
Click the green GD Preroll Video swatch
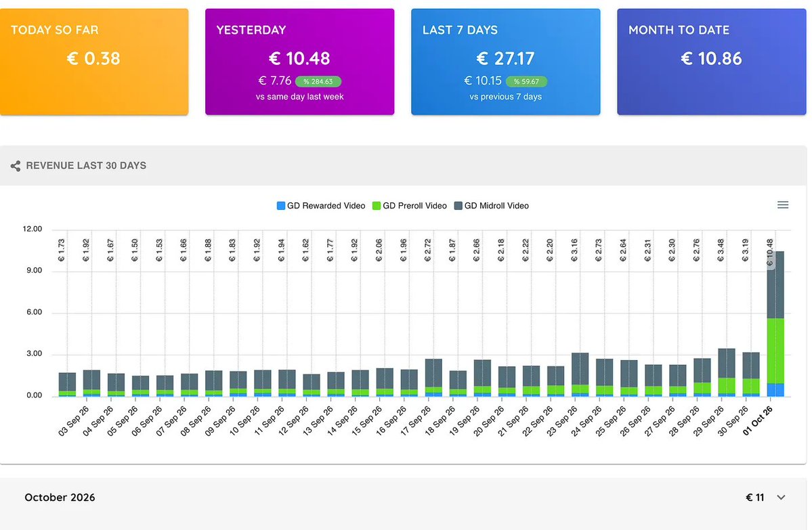click(x=377, y=206)
